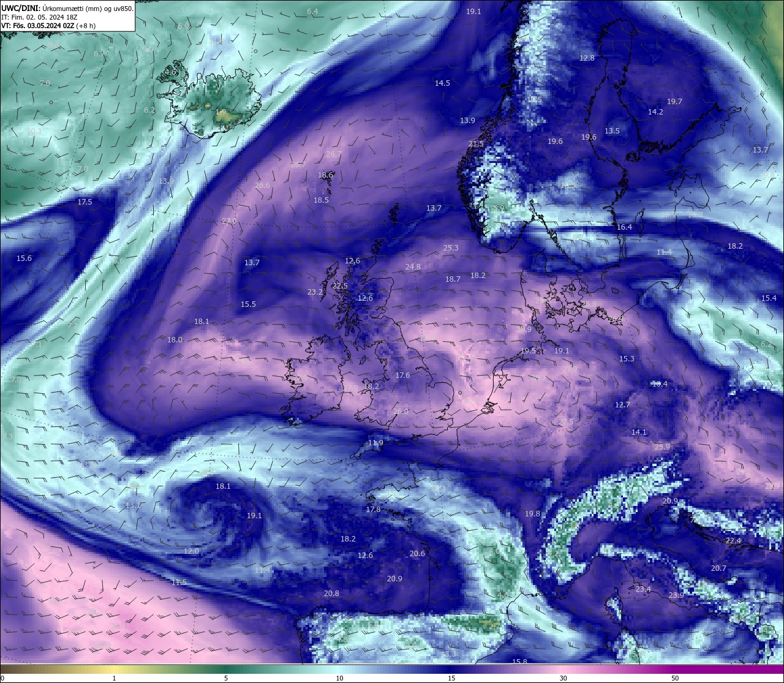Click the 12.0 value in the Atlantic swirl
Viewport: 784px width, 683px height.
(x=191, y=551)
